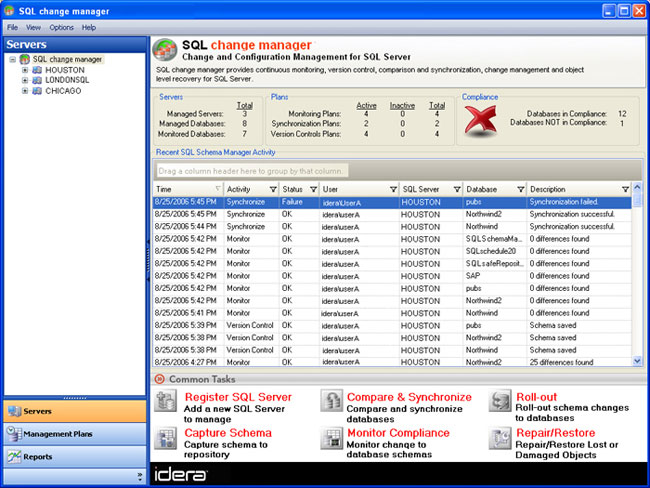Sort by the Time column header
Image resolution: width=650 pixels, height=488 pixels.
[x=188, y=189]
